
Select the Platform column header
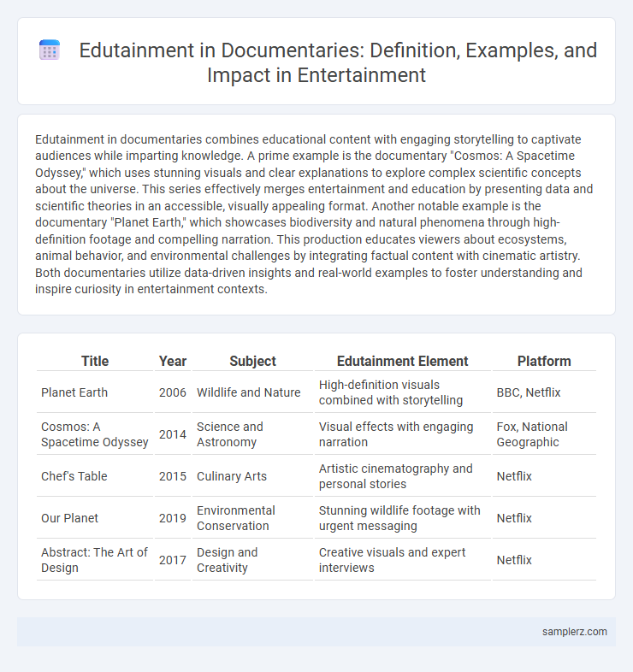pos(544,361)
